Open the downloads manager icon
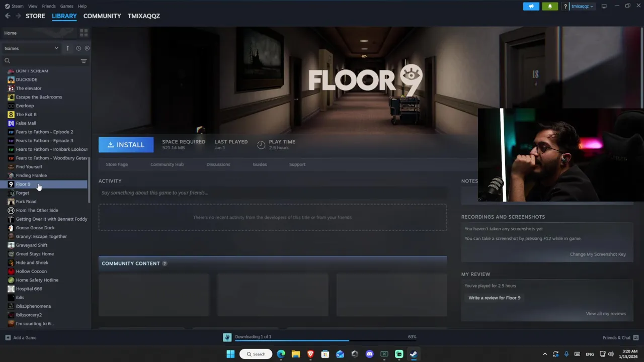644x362 pixels. click(227, 337)
